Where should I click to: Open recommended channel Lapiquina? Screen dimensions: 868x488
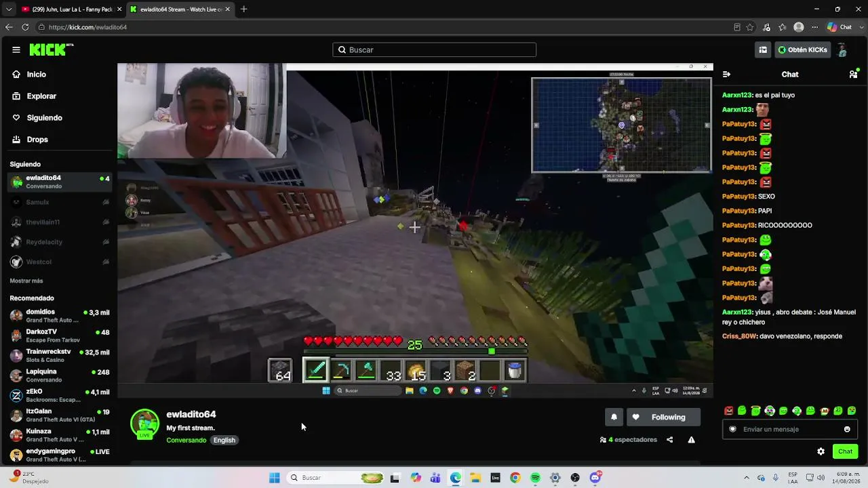(x=59, y=375)
